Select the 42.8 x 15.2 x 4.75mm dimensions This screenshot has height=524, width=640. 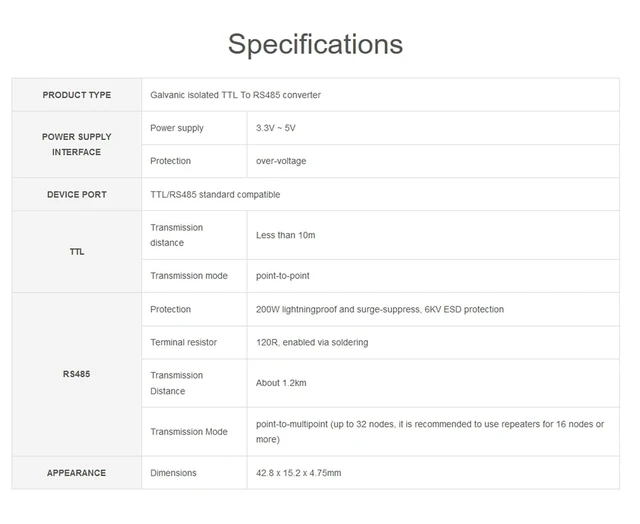[298, 473]
